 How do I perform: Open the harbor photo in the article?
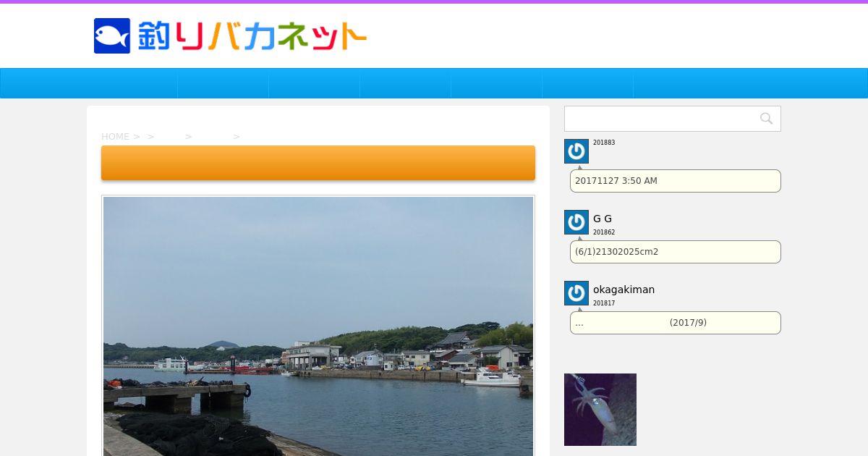click(x=318, y=326)
